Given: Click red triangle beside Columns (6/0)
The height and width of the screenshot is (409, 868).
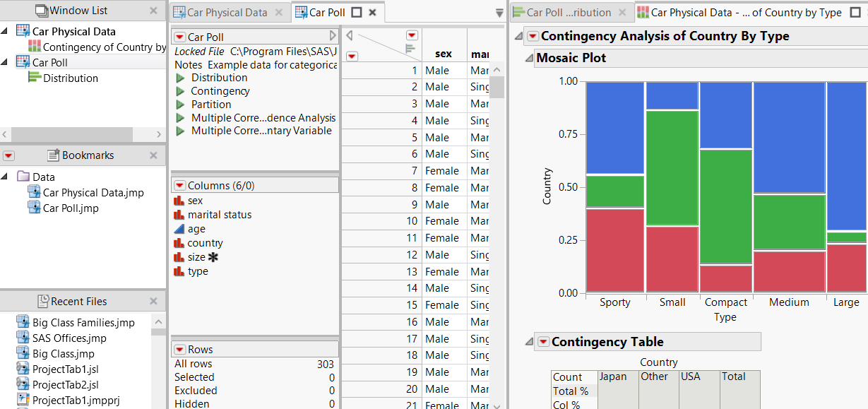Looking at the screenshot, I should click(180, 186).
